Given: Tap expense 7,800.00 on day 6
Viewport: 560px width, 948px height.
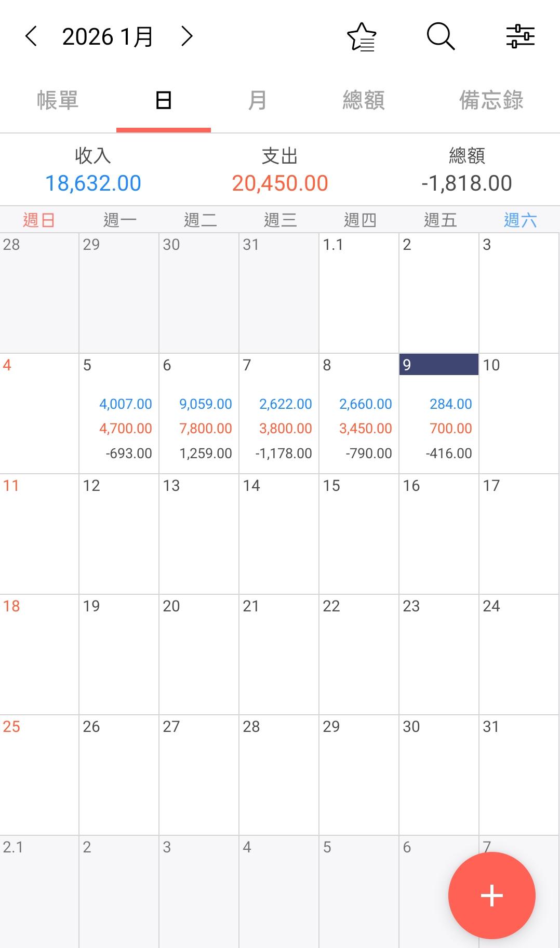Looking at the screenshot, I should pyautogui.click(x=206, y=429).
